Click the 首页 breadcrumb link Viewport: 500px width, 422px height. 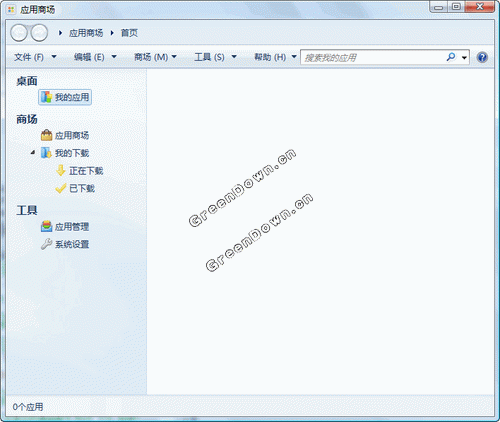(x=129, y=33)
